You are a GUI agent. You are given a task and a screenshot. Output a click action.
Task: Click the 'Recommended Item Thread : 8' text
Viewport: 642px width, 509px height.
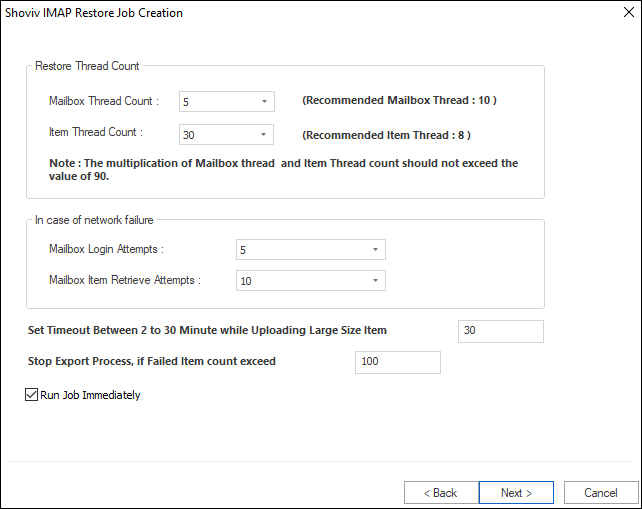pos(386,135)
